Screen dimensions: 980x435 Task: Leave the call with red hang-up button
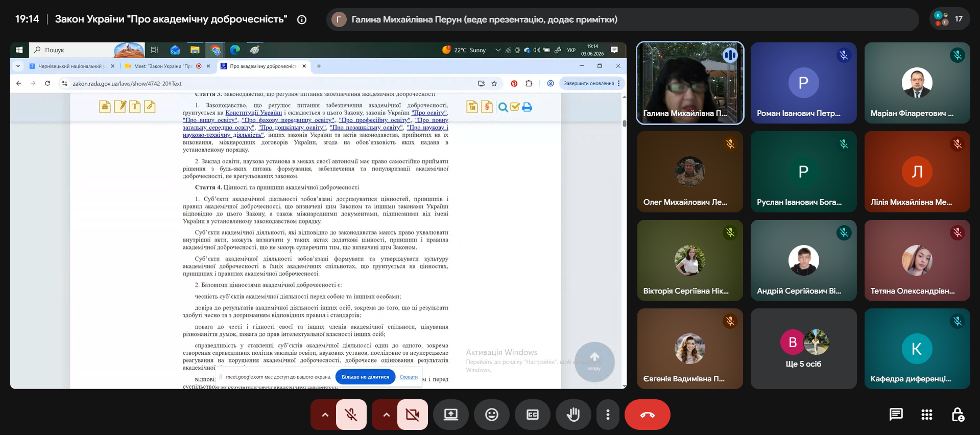(x=647, y=415)
